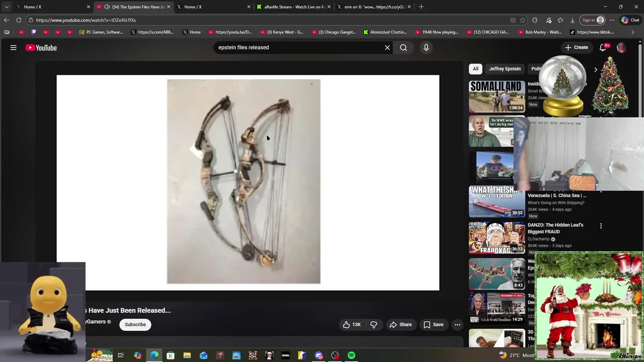Image resolution: width=644 pixels, height=362 pixels.
Task: Open the SOMALILAND video thumbnail
Action: point(497,97)
